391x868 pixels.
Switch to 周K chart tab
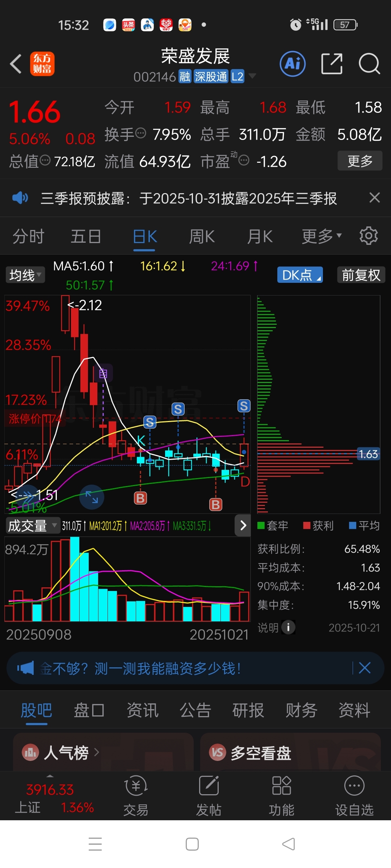pos(202,237)
